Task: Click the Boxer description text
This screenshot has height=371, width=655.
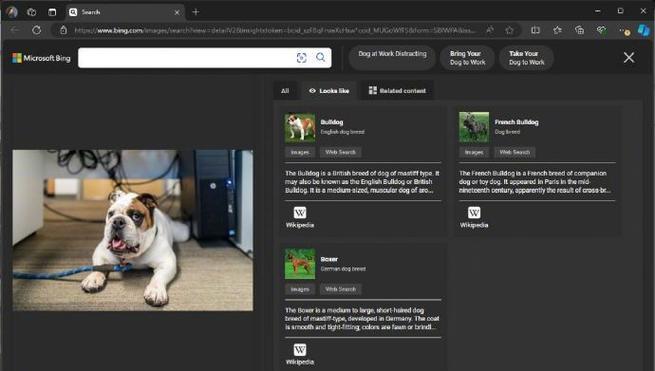Action: 362,319
